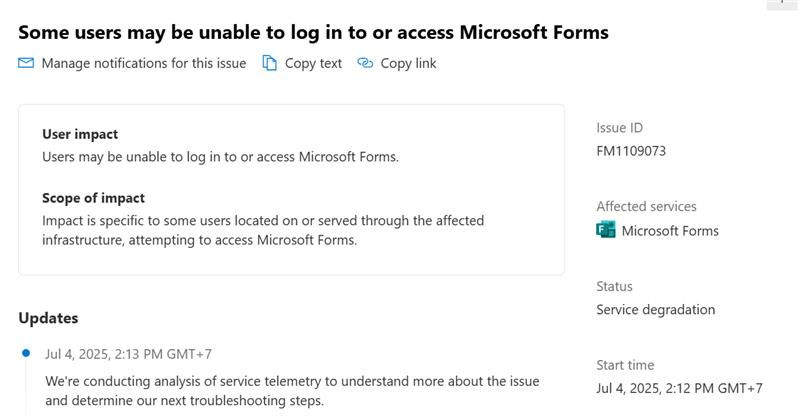Click the issue title heading about Microsoft Forms
This screenshot has height=416, width=800.
tap(313, 32)
